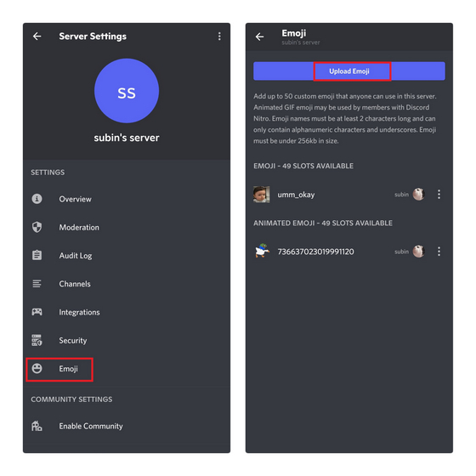
Task: Open the Server Settings three-dot menu
Action: point(219,37)
